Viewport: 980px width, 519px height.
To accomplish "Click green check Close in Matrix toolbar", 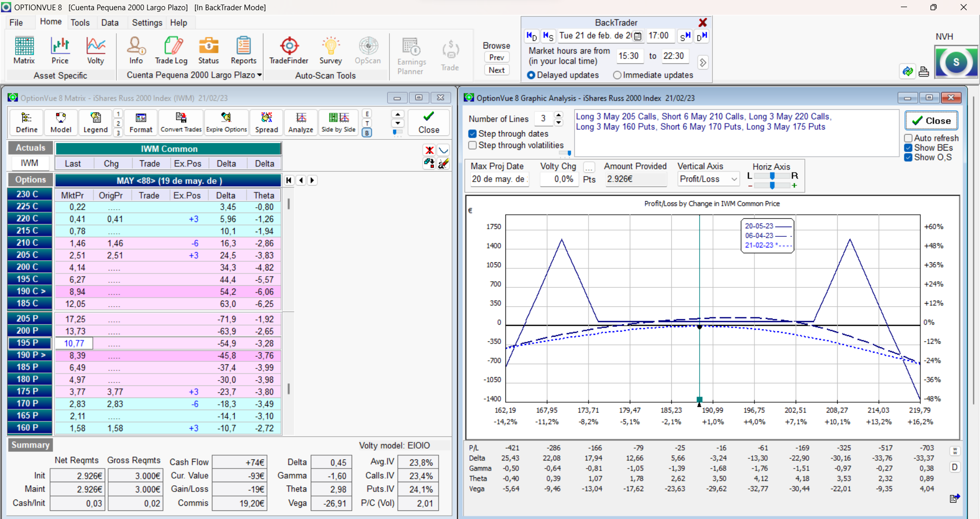I will pyautogui.click(x=429, y=123).
